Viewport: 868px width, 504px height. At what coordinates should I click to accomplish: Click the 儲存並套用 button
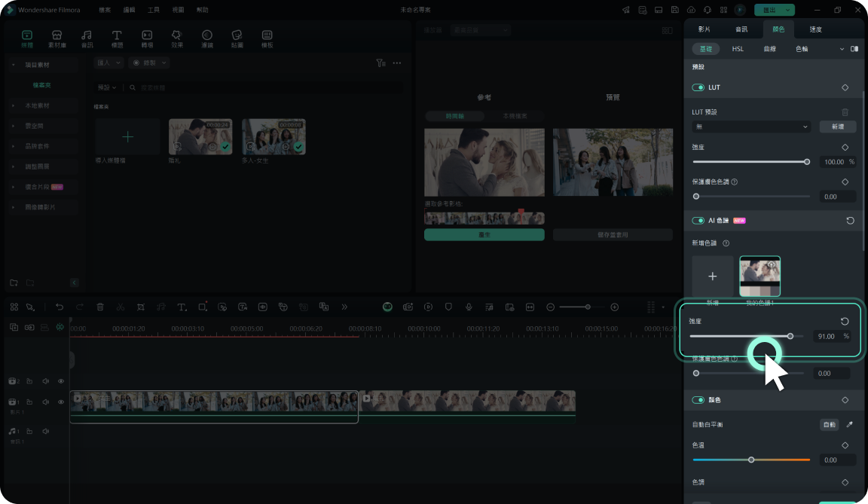click(x=613, y=234)
